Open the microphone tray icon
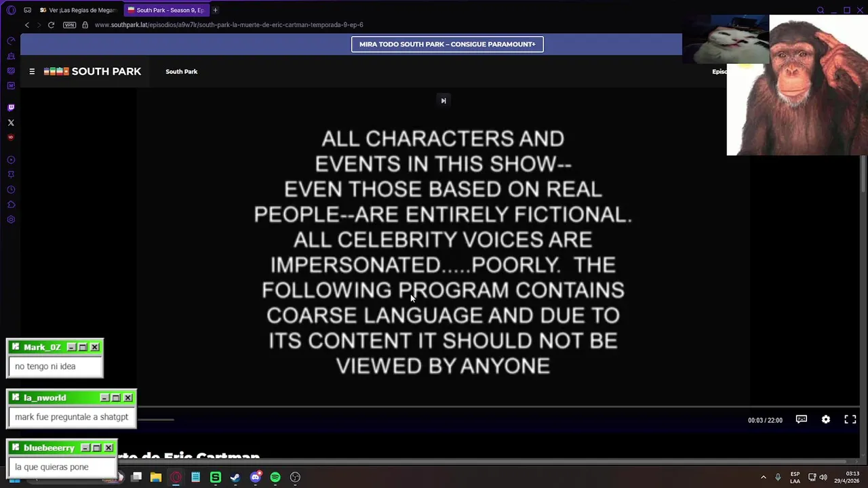This screenshot has width=868, height=488. coord(778,477)
